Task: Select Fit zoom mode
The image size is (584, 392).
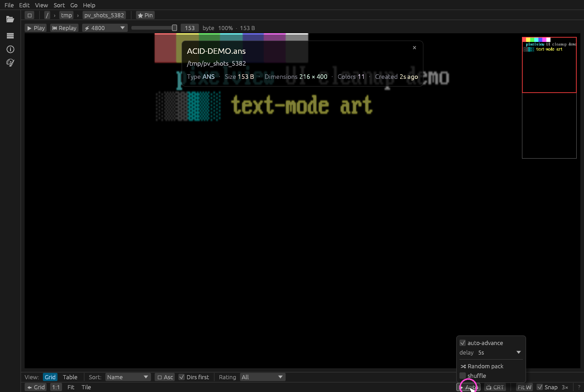Action: click(71, 387)
